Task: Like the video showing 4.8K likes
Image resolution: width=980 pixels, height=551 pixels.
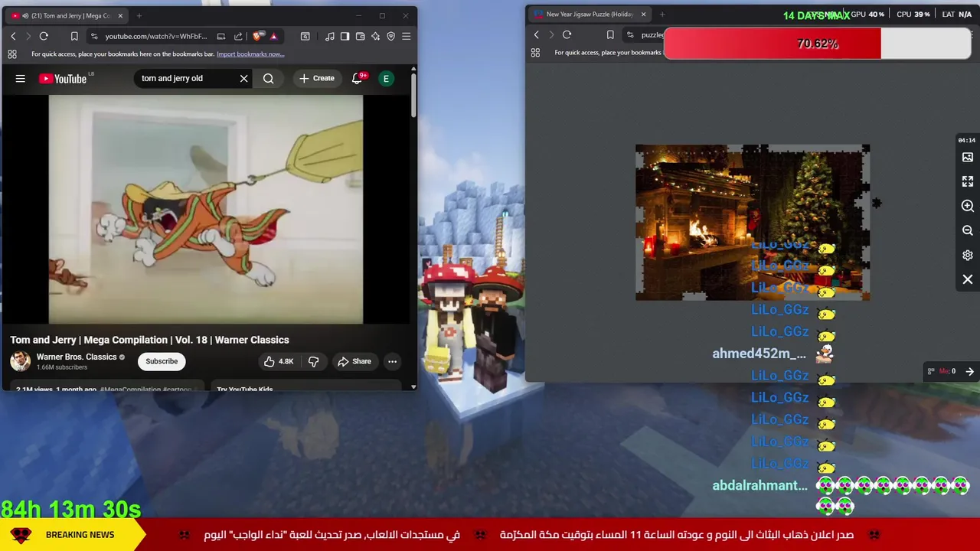Action: tap(279, 361)
